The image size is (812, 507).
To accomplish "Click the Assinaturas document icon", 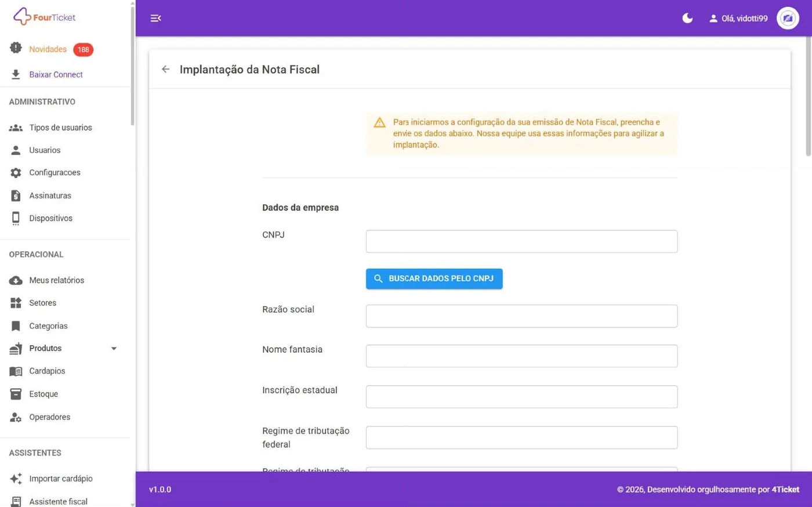I will 16,195.
